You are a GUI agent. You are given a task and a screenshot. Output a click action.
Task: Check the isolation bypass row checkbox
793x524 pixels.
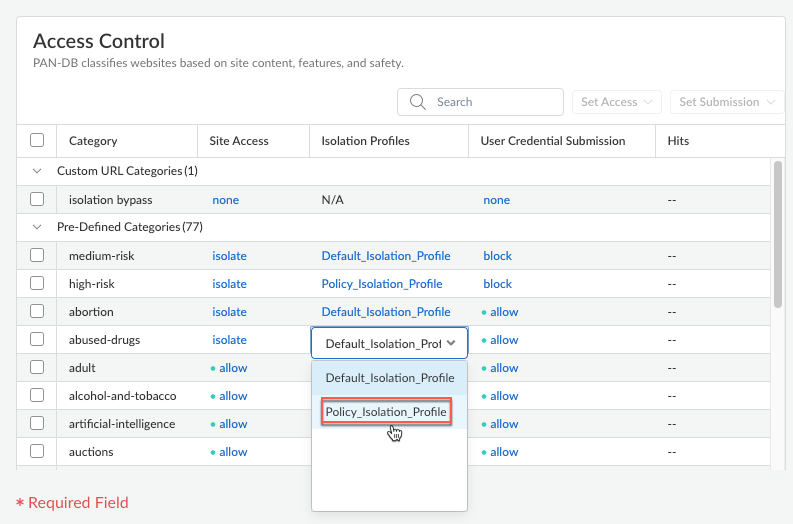(x=37, y=200)
